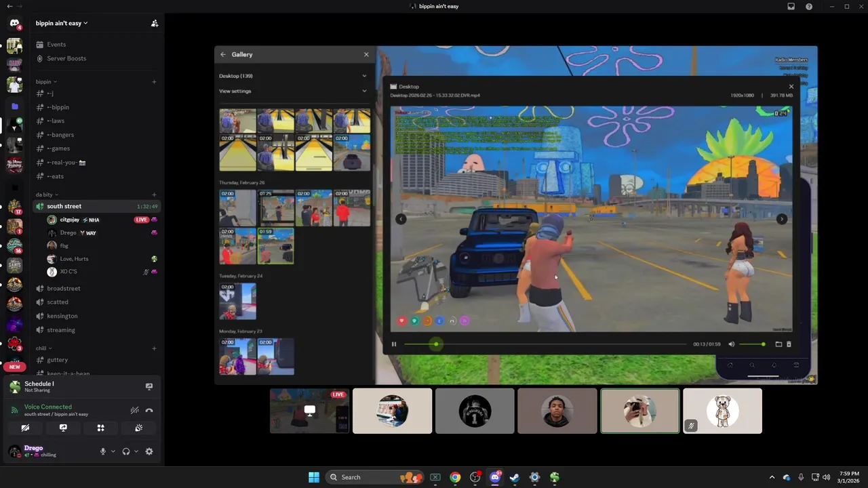Viewport: 868px width, 488px height.
Task: Click the "Love, Hurts" voice member
Action: pyautogui.click(x=102, y=259)
